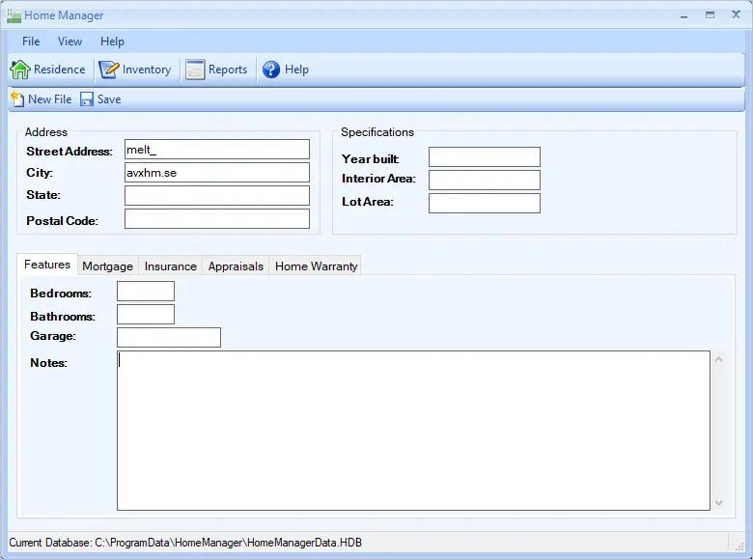The height and width of the screenshot is (560, 753).
Task: Click the Postal Code text box
Action: click(216, 219)
